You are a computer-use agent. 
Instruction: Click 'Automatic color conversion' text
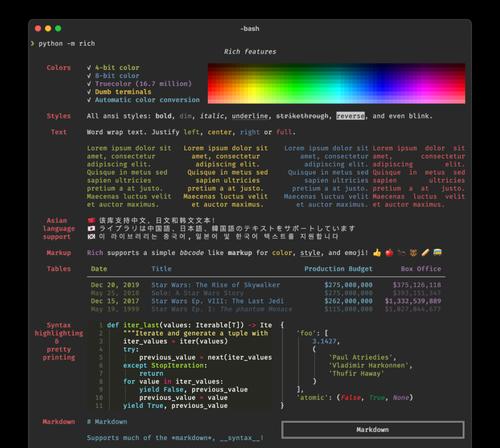[x=147, y=100]
